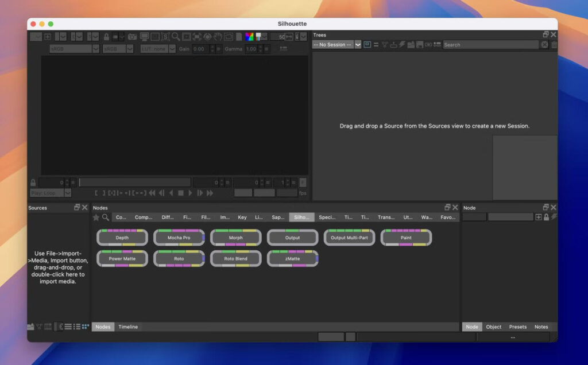
Task: Toggle the viewer lock icon in top toolbar
Action: point(106,37)
